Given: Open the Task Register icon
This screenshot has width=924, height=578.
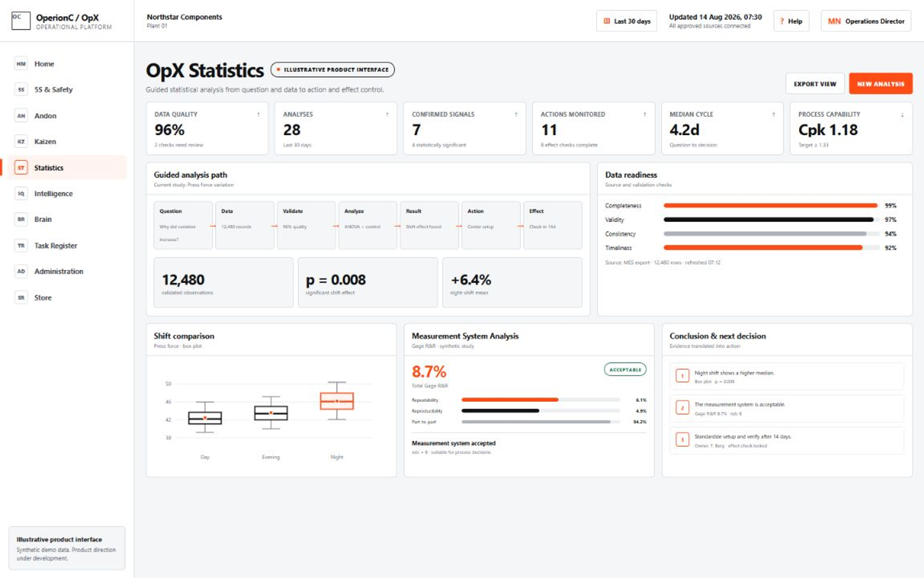Looking at the screenshot, I should [x=21, y=246].
